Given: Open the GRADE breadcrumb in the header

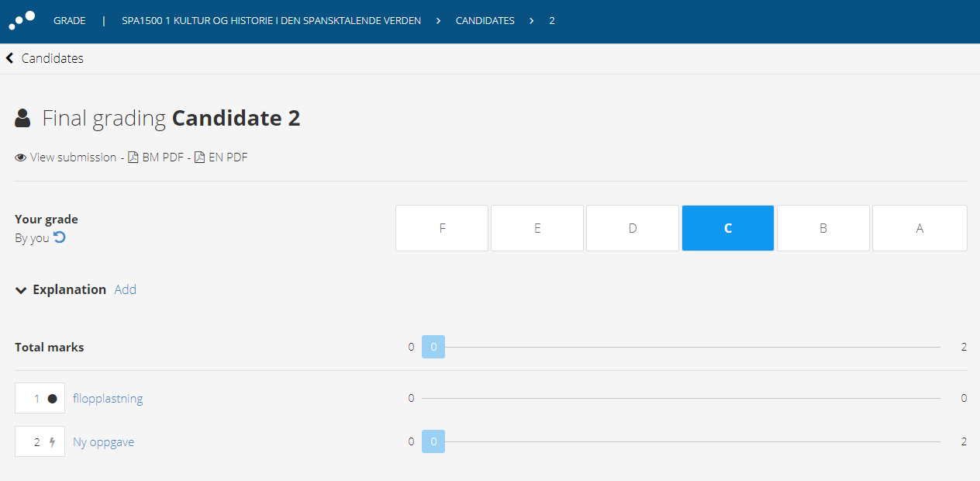Looking at the screenshot, I should point(70,21).
